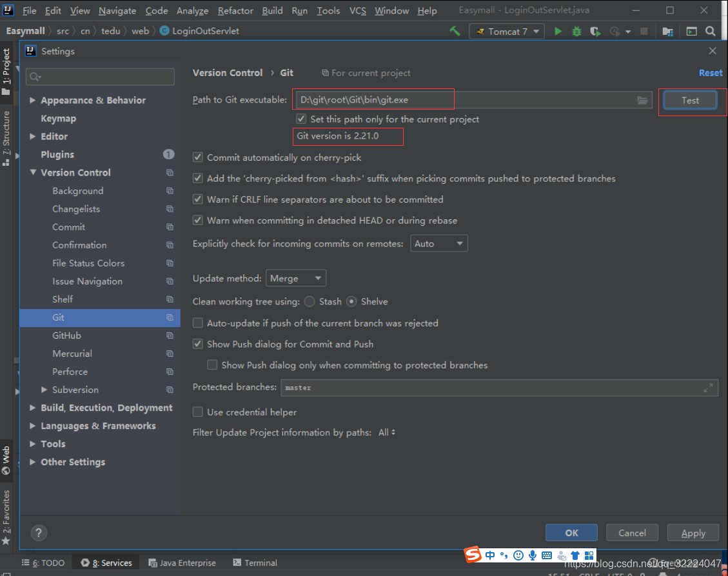Select the Stash radio button
This screenshot has height=576, width=728.
click(310, 301)
